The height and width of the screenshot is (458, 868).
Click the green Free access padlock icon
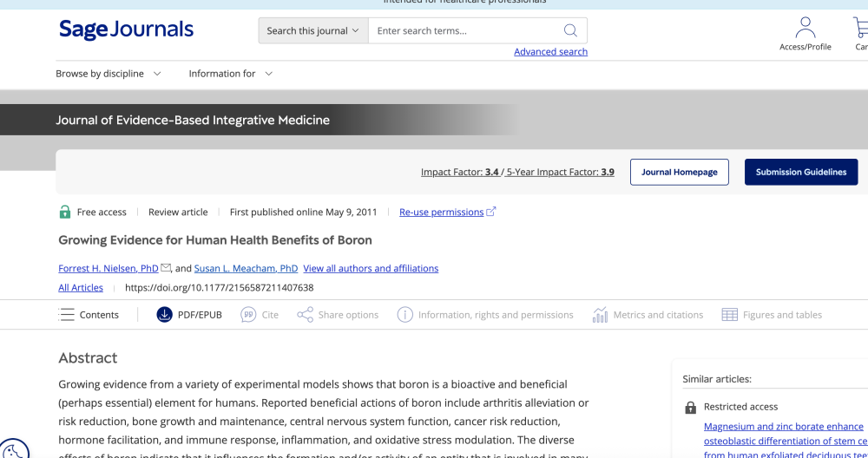tap(65, 212)
